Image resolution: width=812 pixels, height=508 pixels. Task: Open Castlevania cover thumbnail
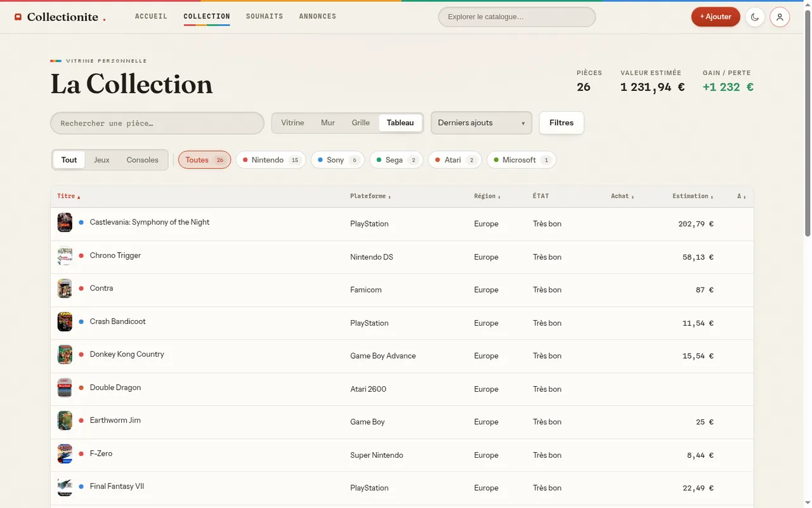65,222
